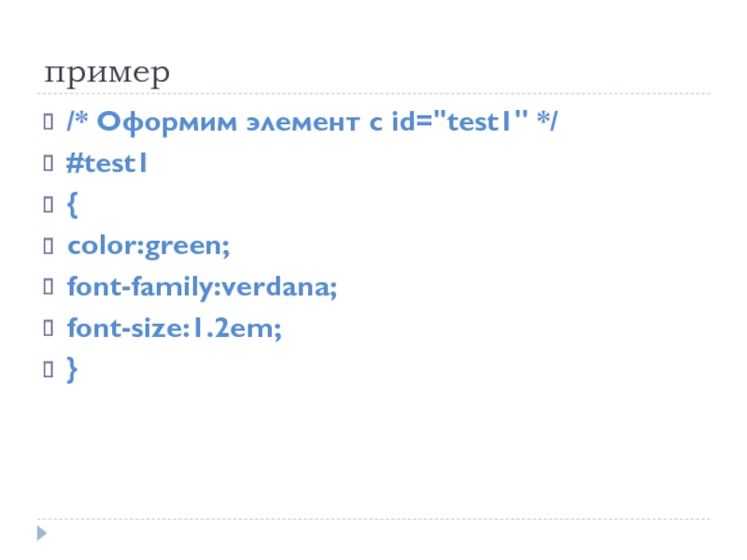Click the id="test1" part of the comment
Viewport: 747px width, 560px height.
click(462, 123)
